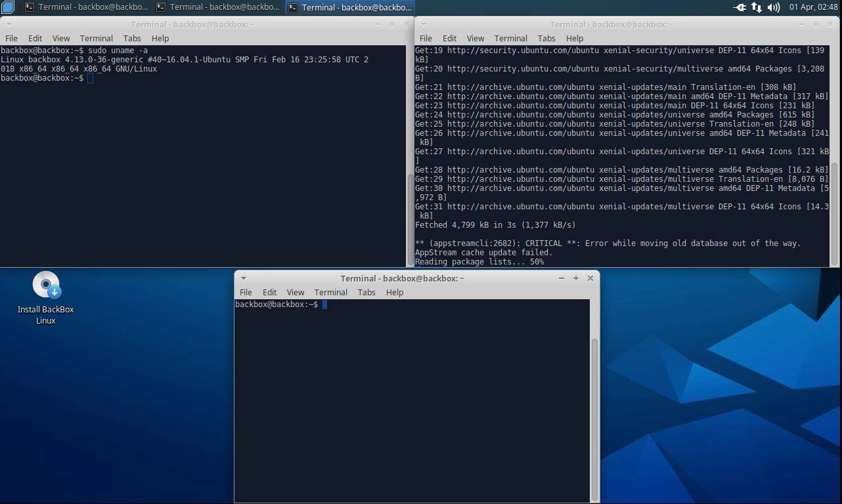Show the clock reading 01 Apr, 02:48
The image size is (842, 504).
pyautogui.click(x=813, y=7)
